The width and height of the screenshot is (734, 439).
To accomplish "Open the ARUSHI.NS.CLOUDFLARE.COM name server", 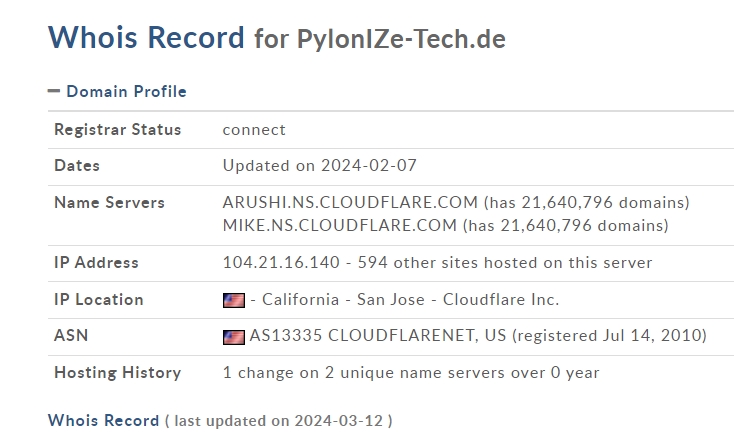I will [x=350, y=202].
